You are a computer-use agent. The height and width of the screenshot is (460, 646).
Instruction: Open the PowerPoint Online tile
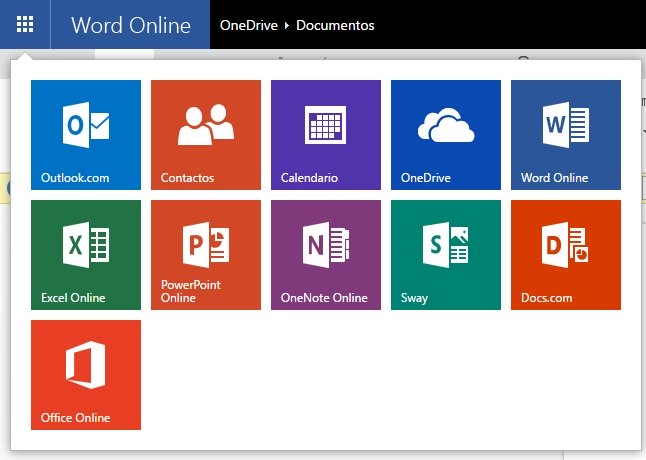tap(206, 255)
